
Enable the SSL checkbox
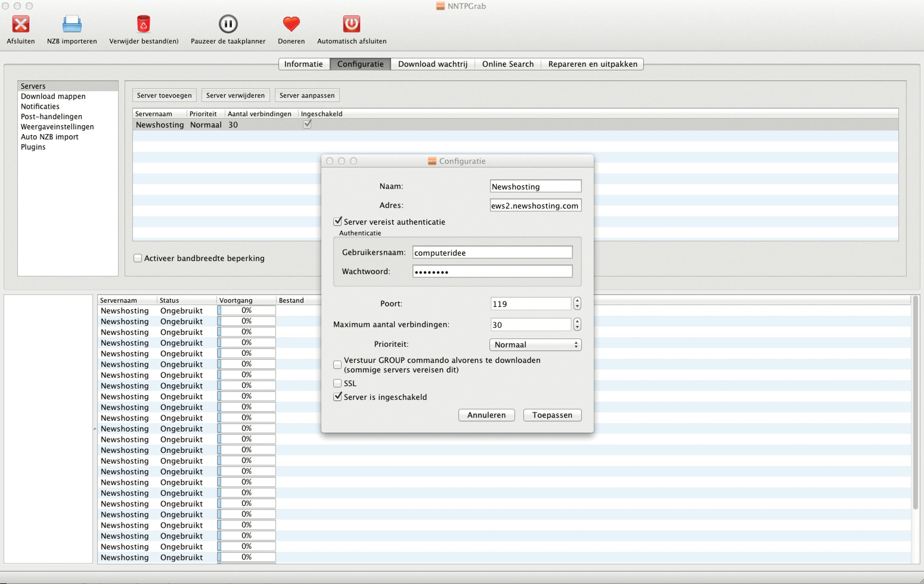click(x=338, y=383)
